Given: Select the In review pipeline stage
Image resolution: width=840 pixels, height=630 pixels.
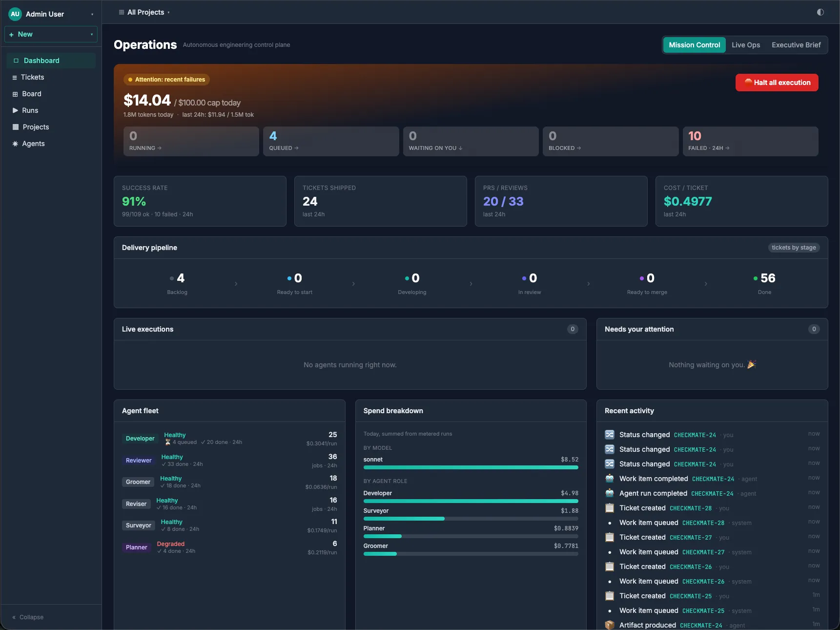Looking at the screenshot, I should (x=530, y=283).
